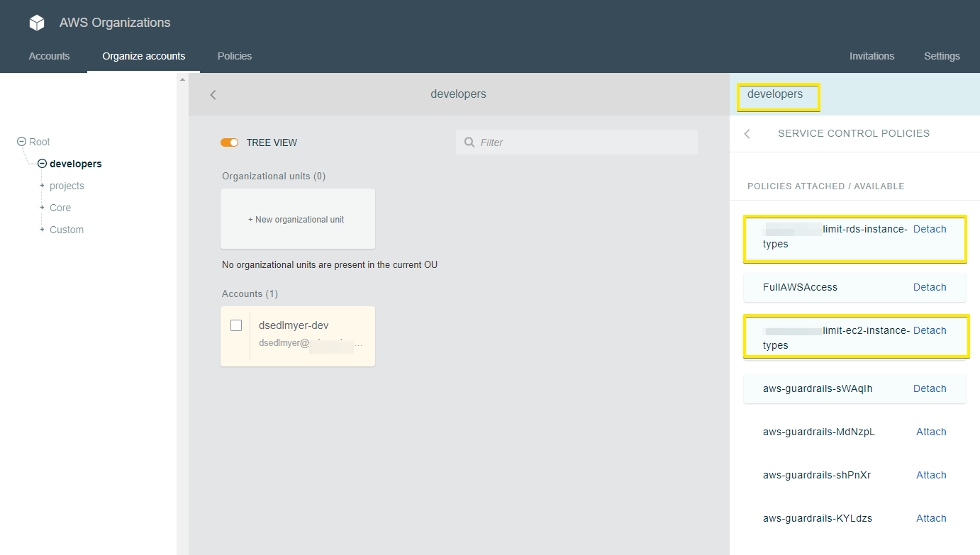Click the back chevron beside the developers header
This screenshot has width=980, height=555.
[x=213, y=94]
